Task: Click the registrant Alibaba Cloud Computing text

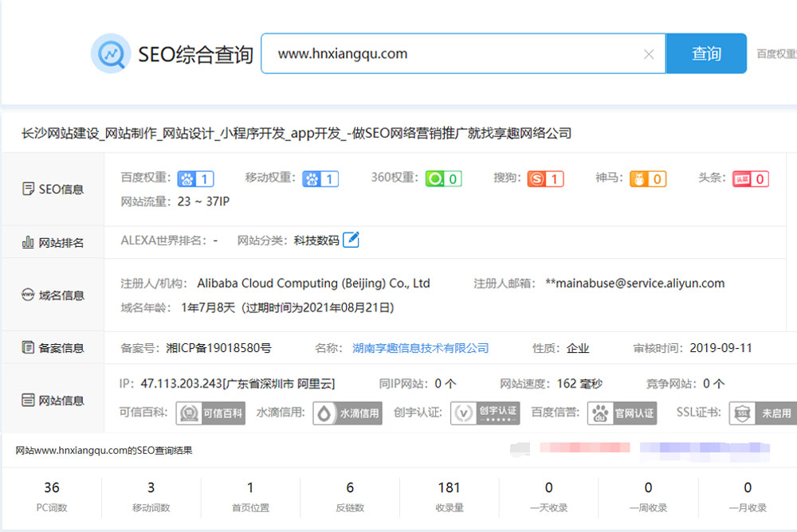Action: point(313,283)
